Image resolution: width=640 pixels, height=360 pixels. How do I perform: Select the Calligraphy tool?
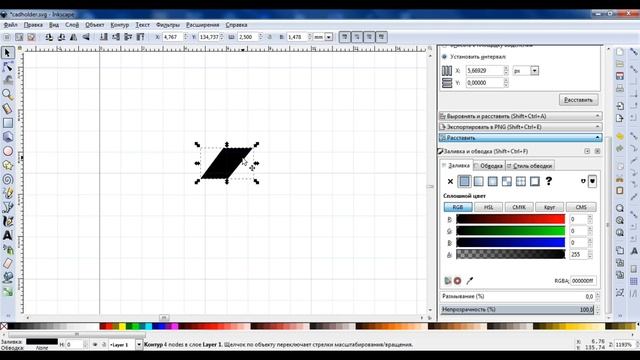click(x=7, y=221)
